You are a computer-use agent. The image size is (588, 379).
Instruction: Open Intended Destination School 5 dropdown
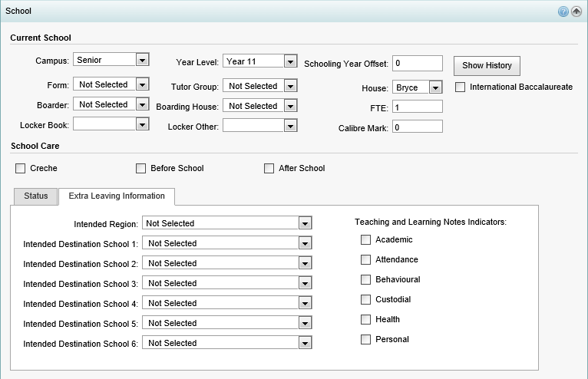(x=227, y=322)
